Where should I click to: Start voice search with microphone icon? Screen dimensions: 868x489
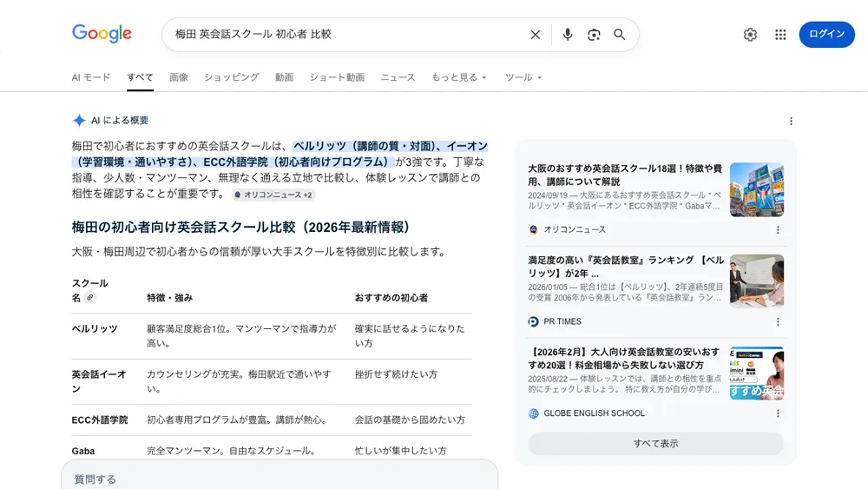click(568, 35)
